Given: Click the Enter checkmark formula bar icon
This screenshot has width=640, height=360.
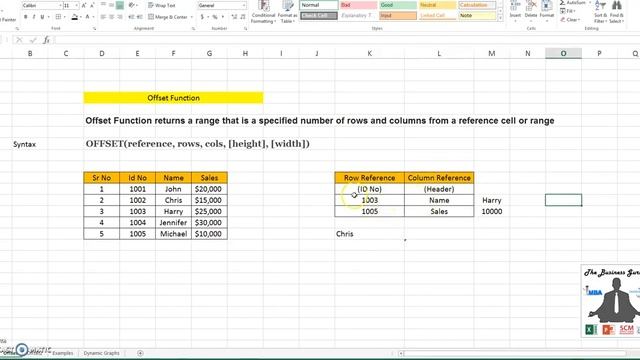Looking at the screenshot, I should click(x=33, y=40).
